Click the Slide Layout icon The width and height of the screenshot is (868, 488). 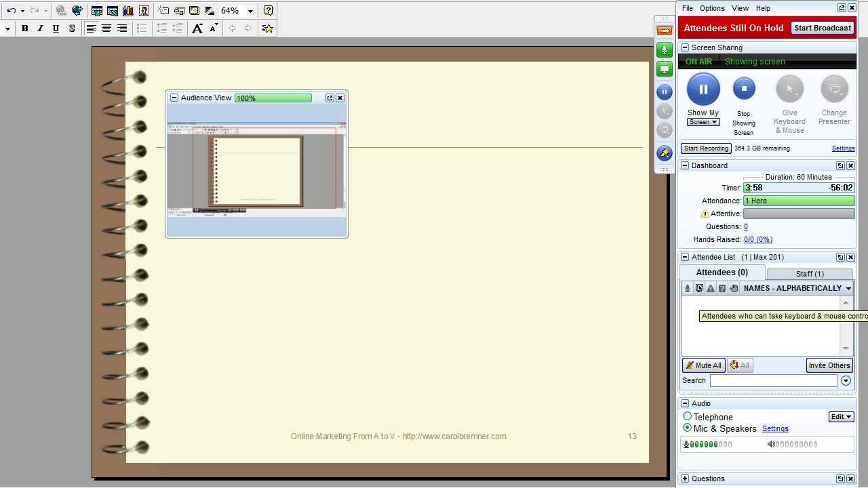179,11
